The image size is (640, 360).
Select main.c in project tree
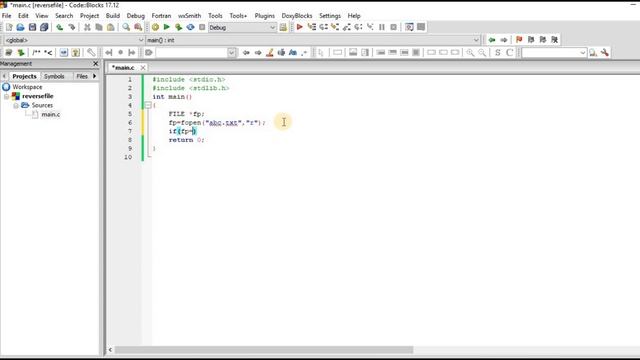51,114
